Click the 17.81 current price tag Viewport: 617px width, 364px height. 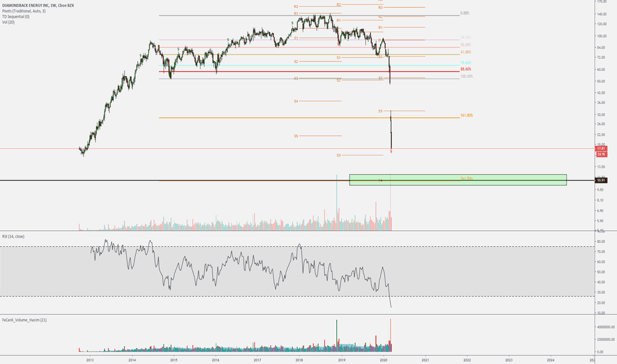[x=602, y=148]
